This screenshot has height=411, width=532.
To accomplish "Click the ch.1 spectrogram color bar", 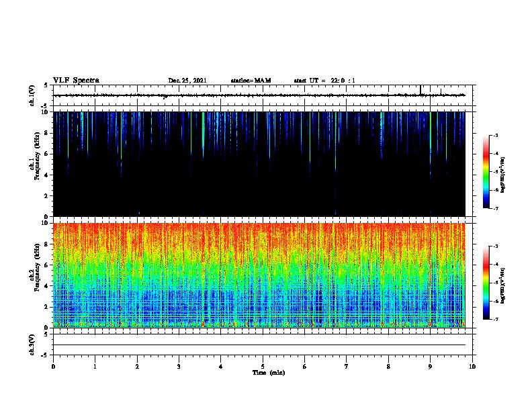I will tap(486, 172).
